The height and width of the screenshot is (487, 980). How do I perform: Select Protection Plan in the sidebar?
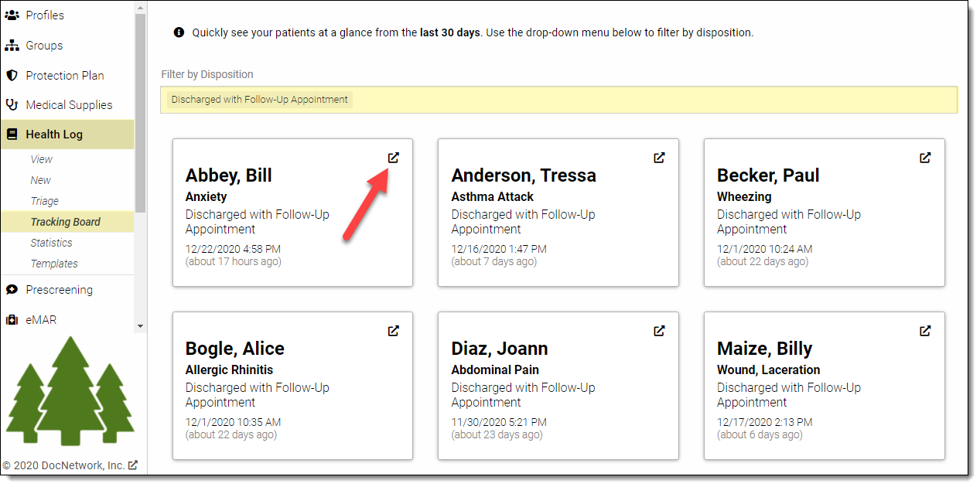(64, 76)
